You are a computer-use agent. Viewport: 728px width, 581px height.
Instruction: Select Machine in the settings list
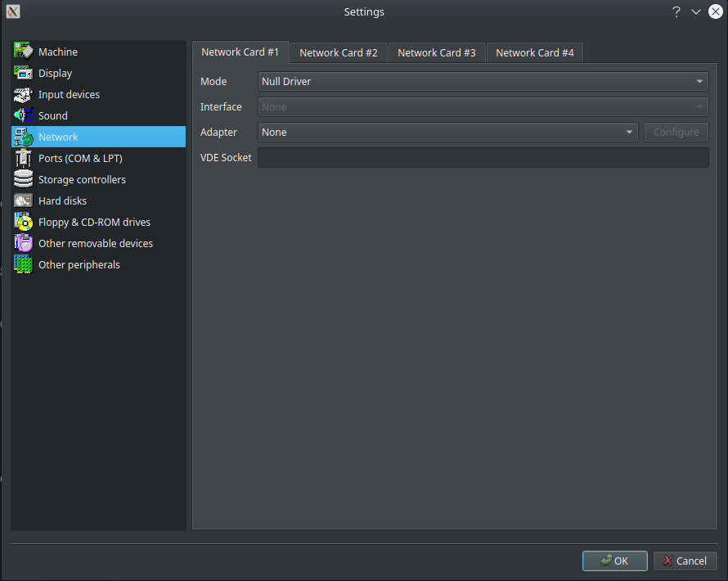[98, 52]
